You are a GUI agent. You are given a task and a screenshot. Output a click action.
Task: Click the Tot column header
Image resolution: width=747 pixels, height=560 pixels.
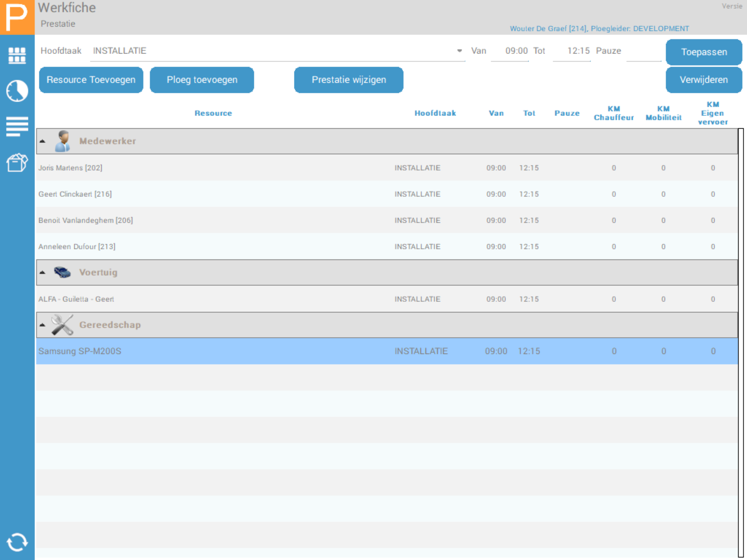click(529, 113)
